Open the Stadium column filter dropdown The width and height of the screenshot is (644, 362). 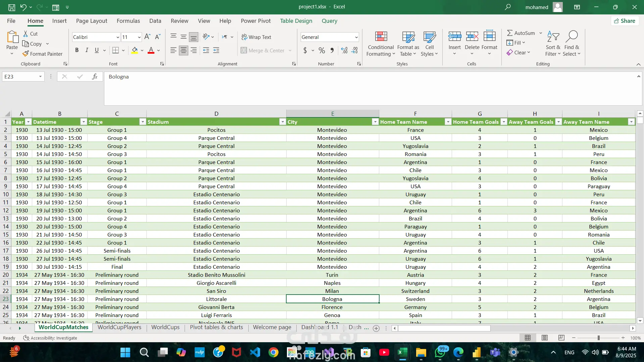point(282,122)
